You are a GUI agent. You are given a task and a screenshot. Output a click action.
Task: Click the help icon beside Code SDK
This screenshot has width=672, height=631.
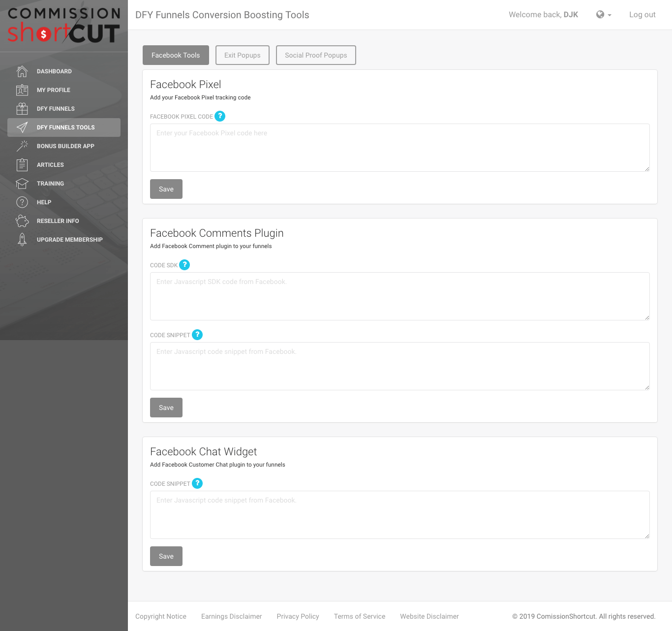(x=184, y=265)
